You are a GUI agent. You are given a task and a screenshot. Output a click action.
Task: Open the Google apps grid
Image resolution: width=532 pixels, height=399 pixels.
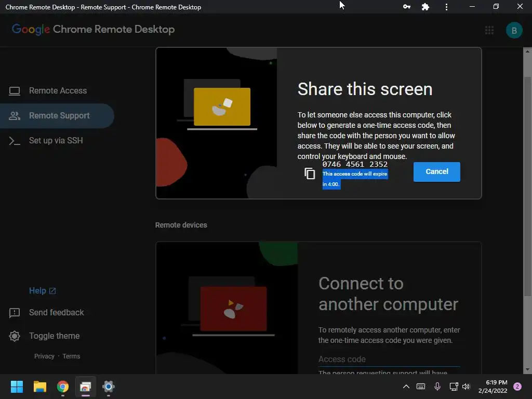489,30
